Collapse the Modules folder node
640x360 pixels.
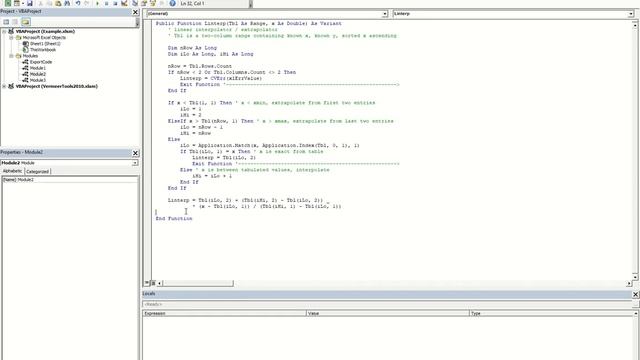(x=11, y=56)
